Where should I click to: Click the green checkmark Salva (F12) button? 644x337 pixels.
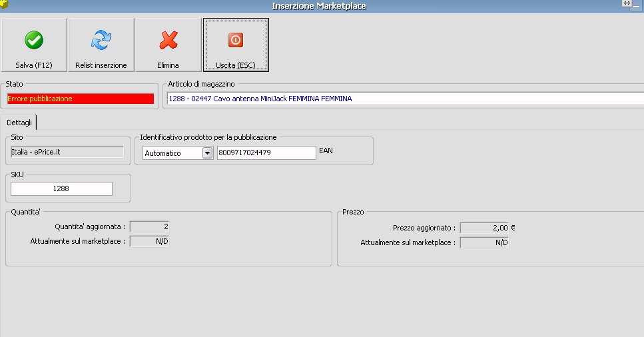click(x=34, y=45)
